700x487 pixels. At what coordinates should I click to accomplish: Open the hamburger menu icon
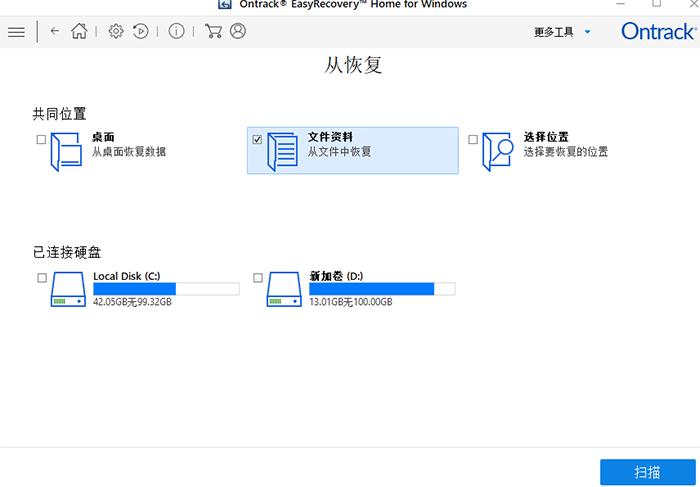click(16, 32)
